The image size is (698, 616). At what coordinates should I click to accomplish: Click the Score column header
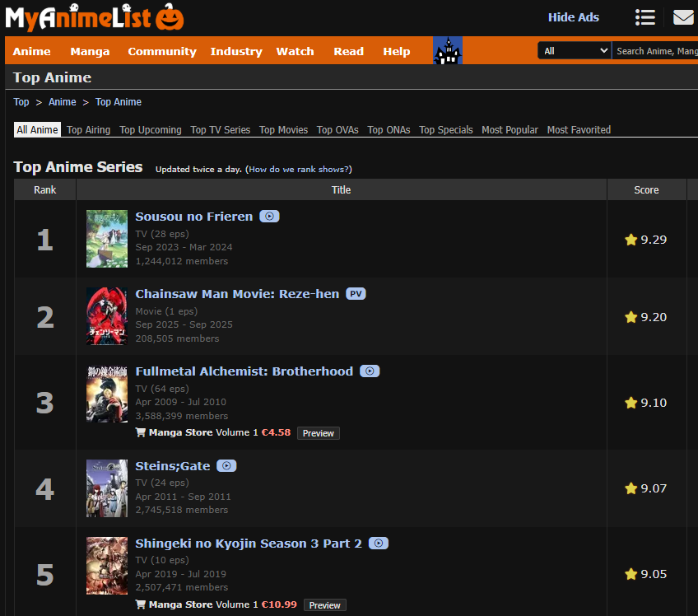tap(646, 189)
